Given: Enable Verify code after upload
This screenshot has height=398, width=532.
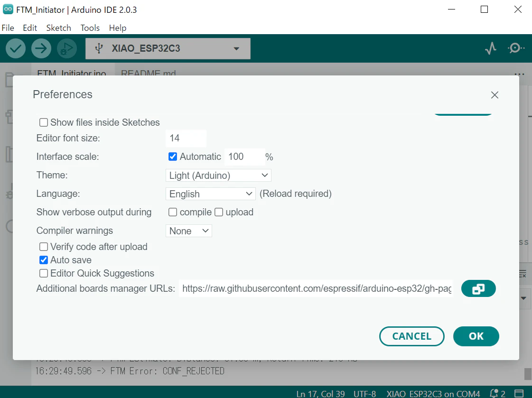Looking at the screenshot, I should coord(44,247).
